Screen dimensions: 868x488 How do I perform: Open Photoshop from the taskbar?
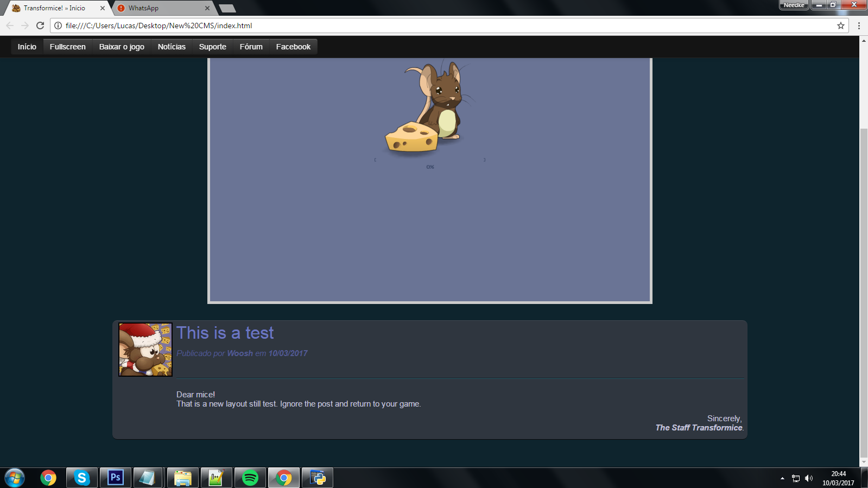116,478
